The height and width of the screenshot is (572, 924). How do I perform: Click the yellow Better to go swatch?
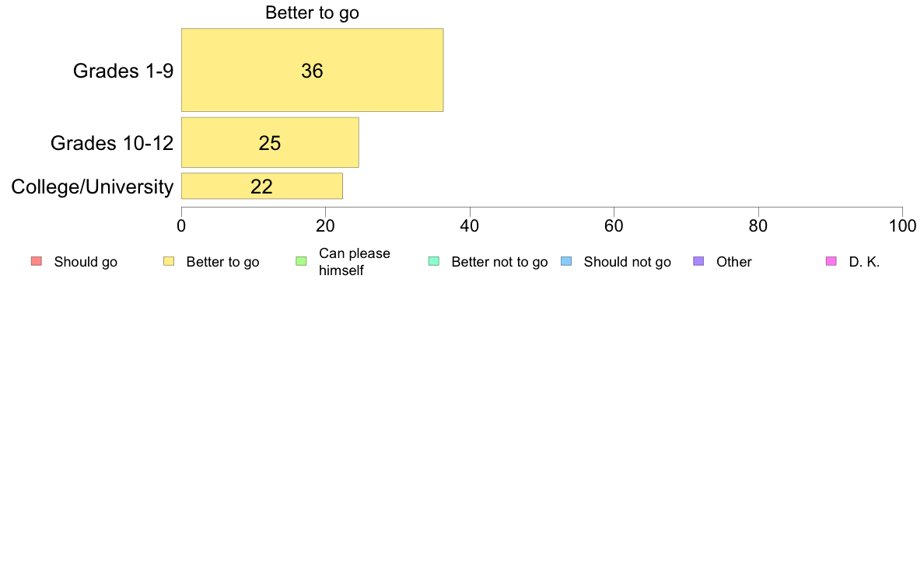pyautogui.click(x=169, y=262)
